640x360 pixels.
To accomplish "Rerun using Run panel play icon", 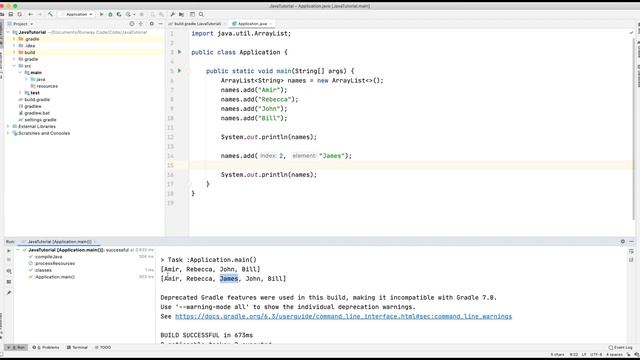I will point(9,251).
